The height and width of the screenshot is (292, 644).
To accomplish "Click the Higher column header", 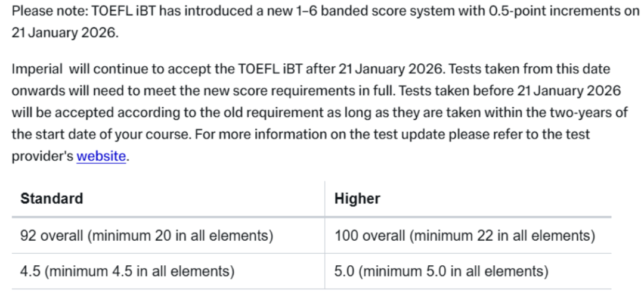I will (357, 198).
